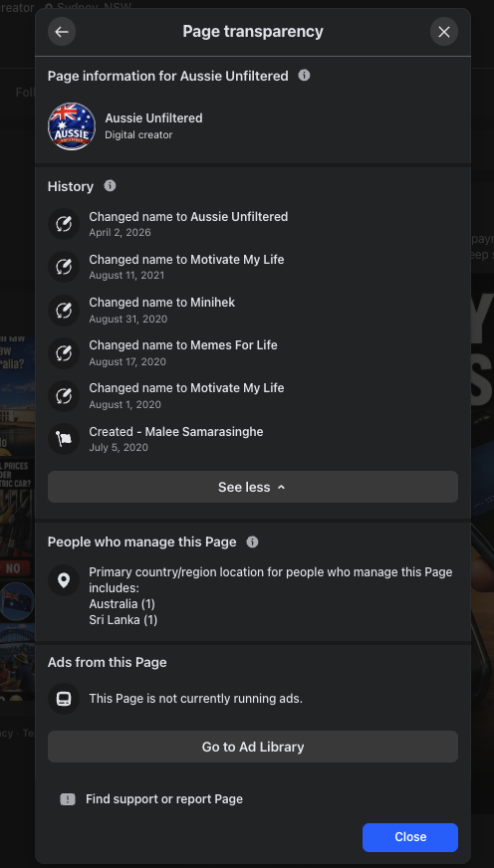
Task: Select text 'July 5, 2020'
Action: coord(119,447)
